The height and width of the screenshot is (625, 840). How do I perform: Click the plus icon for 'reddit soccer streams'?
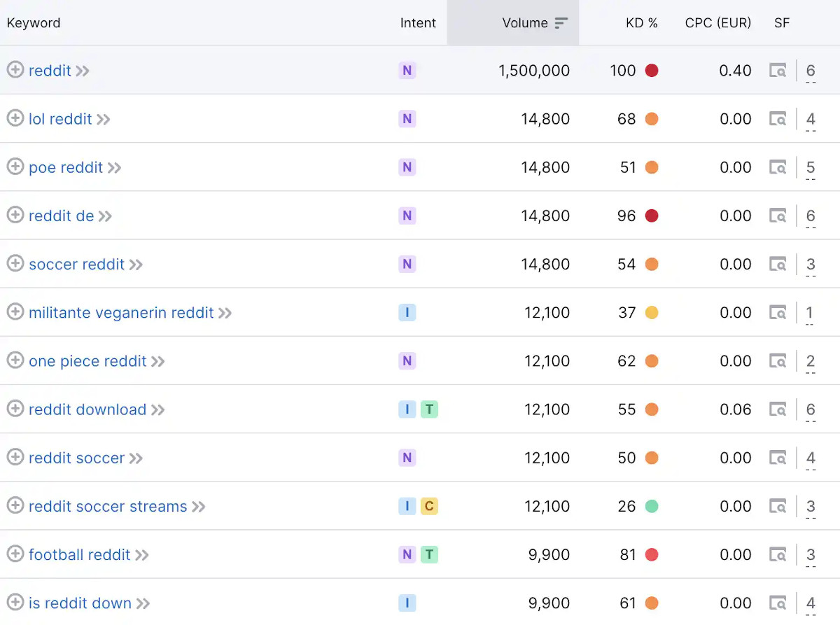15,505
